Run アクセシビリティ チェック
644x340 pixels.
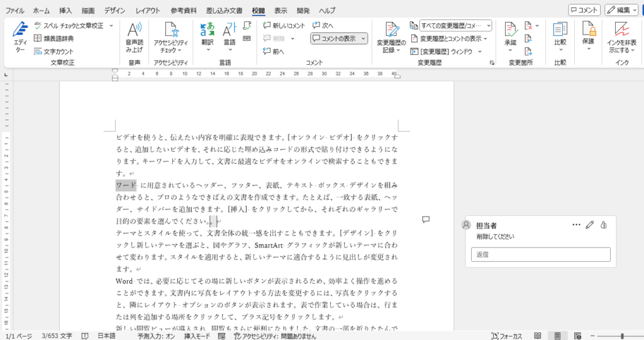click(x=171, y=37)
